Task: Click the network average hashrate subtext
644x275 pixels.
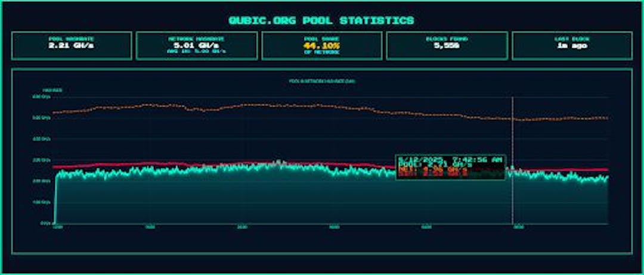Action: (196, 52)
